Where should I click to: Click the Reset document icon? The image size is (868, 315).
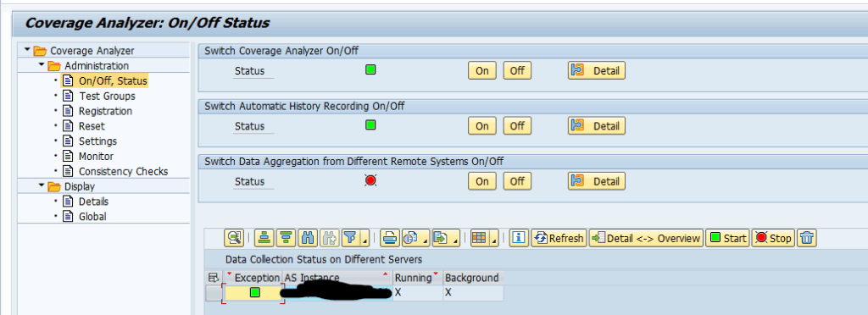[68, 126]
